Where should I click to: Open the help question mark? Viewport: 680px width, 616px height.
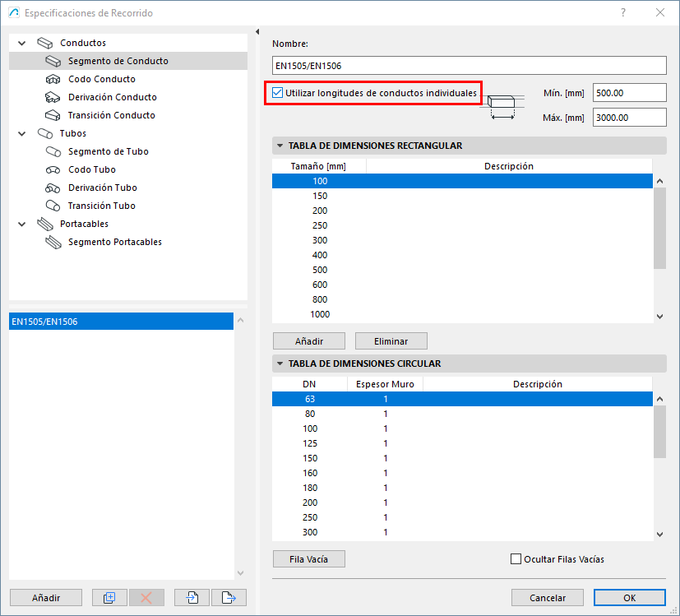tap(623, 12)
